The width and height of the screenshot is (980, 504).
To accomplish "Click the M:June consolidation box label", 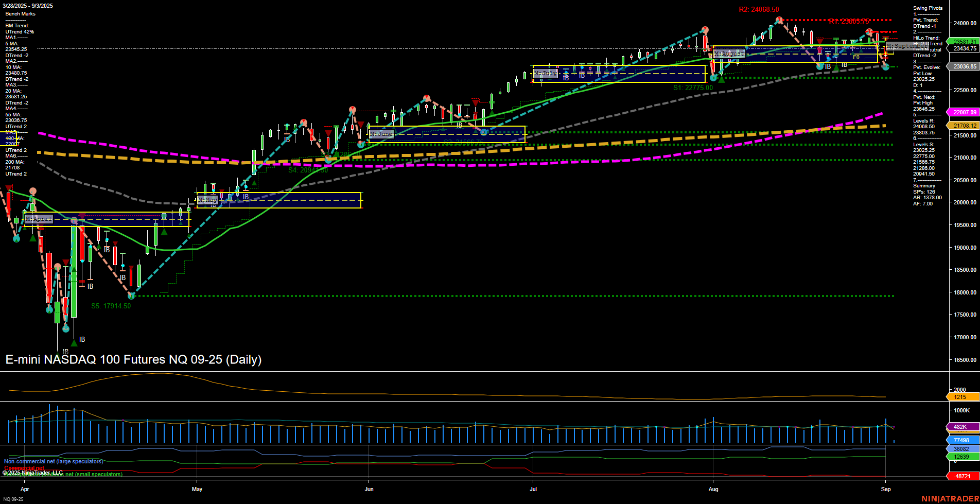I will click(x=381, y=133).
